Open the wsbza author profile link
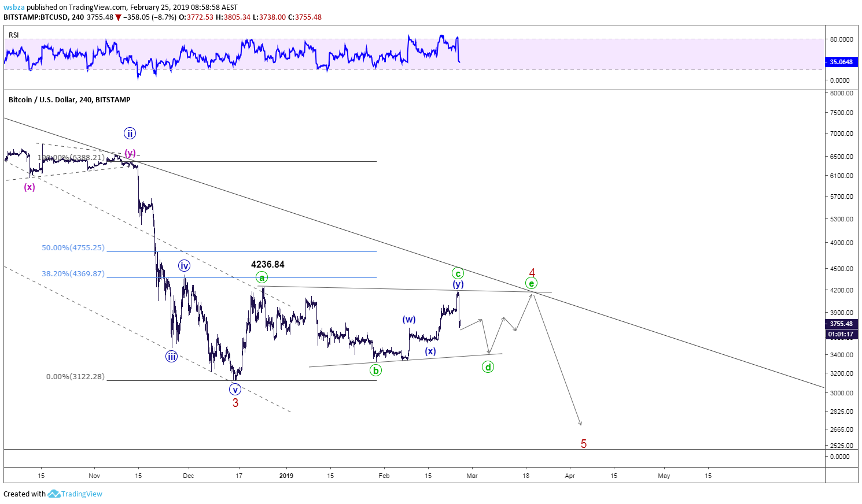This screenshot has height=504, width=862. coord(14,7)
